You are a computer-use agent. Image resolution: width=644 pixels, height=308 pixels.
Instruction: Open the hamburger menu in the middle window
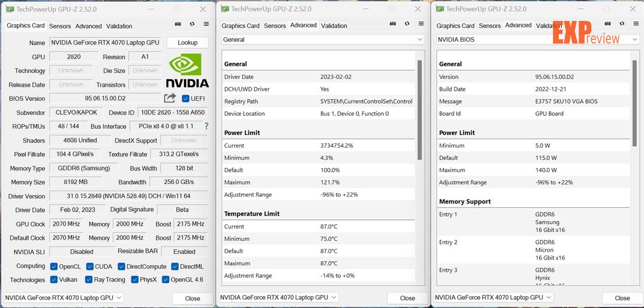421,24
